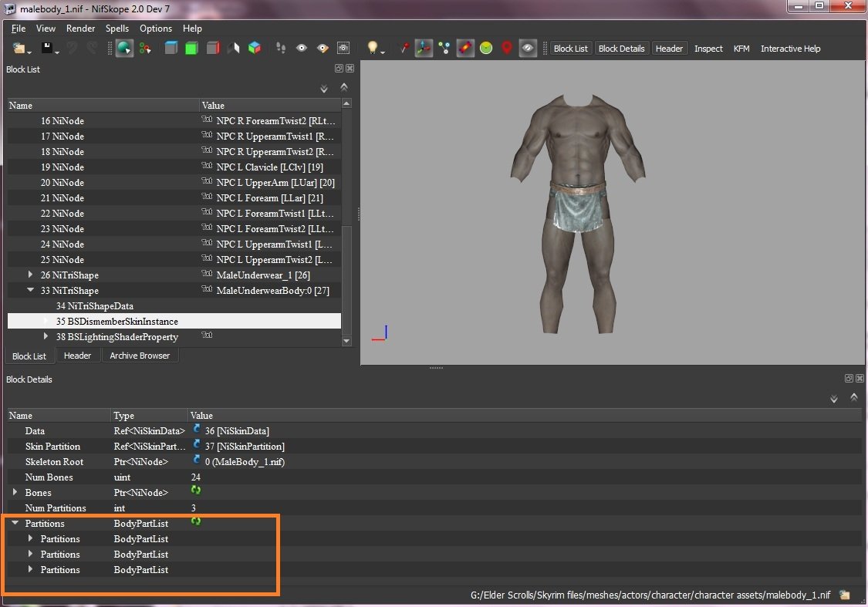Click the Type column header in Block Details
This screenshot has height=607, width=868.
click(149, 416)
